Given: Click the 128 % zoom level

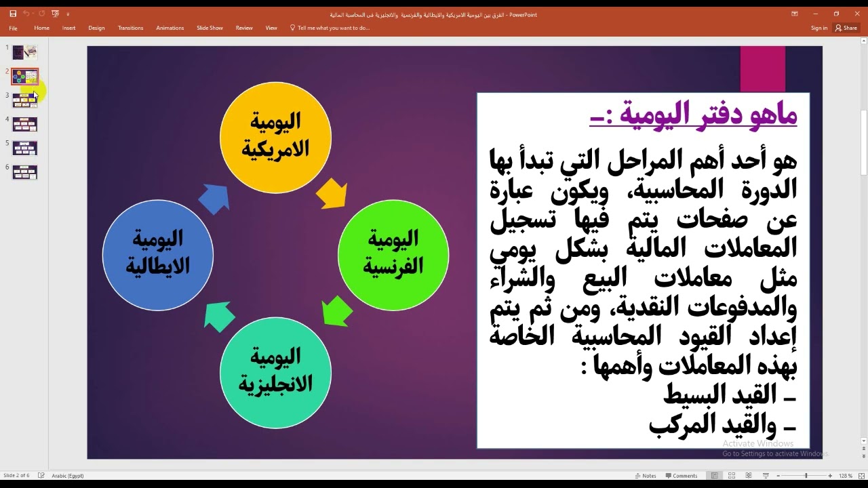Looking at the screenshot, I should pos(846,476).
